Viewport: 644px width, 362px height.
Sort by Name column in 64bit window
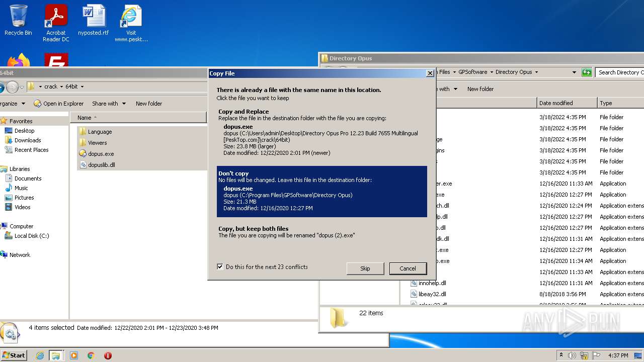[138, 118]
